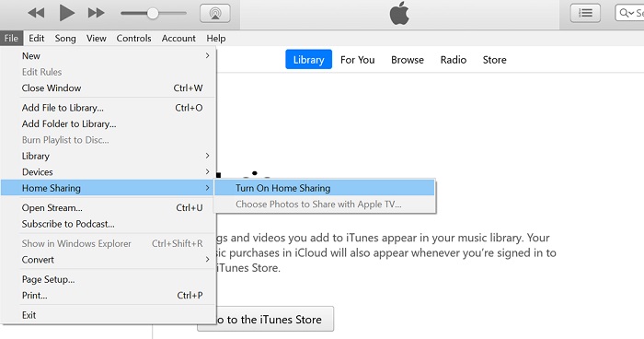Click the volume slider knob
644x339 pixels.
pos(153,13)
